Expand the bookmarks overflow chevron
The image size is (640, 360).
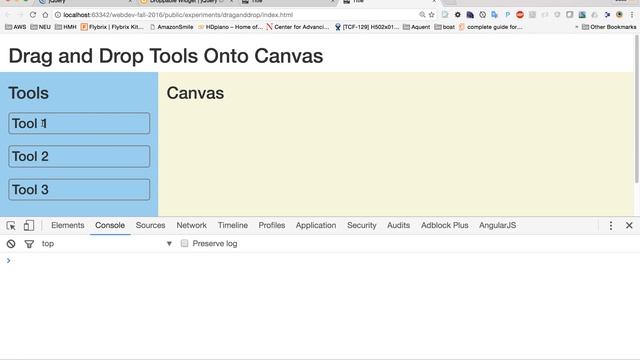(x=577, y=27)
